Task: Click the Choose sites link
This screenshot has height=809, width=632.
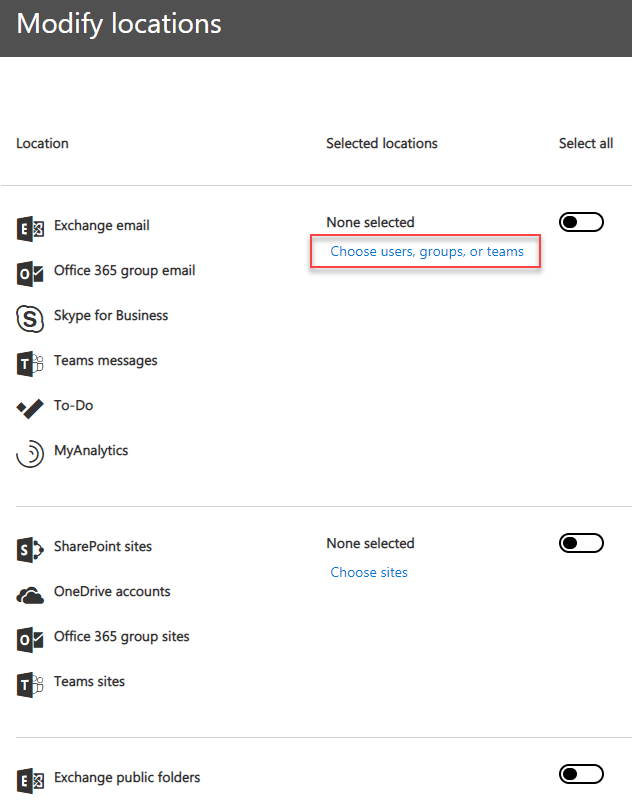Action: 369,572
